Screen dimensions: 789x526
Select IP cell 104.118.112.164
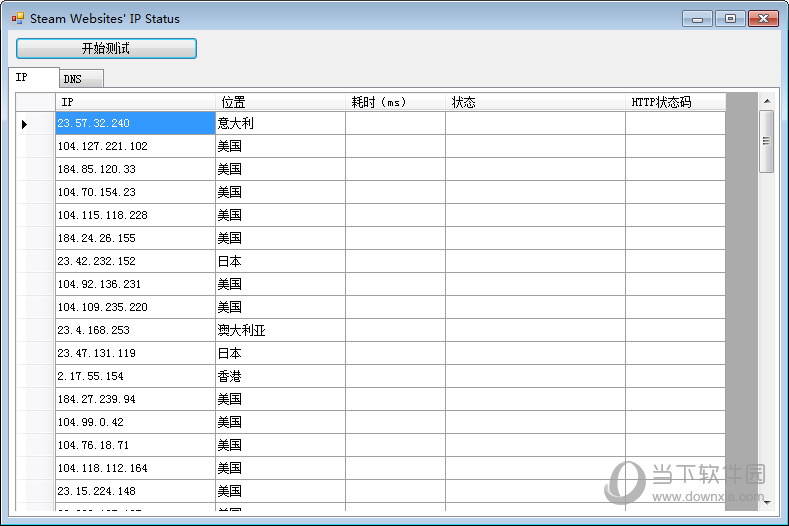click(x=135, y=468)
